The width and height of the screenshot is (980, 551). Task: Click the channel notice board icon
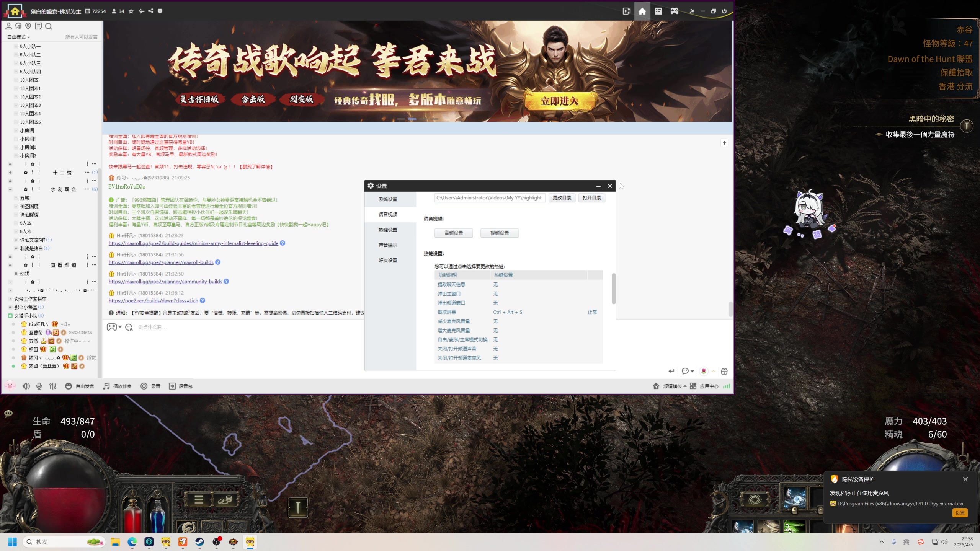click(38, 26)
